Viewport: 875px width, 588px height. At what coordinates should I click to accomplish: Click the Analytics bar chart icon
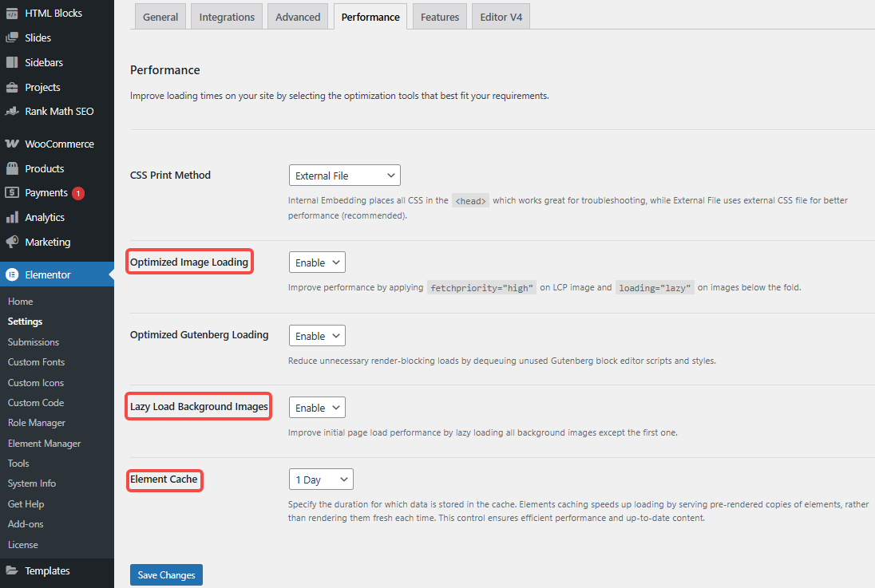[x=12, y=217]
